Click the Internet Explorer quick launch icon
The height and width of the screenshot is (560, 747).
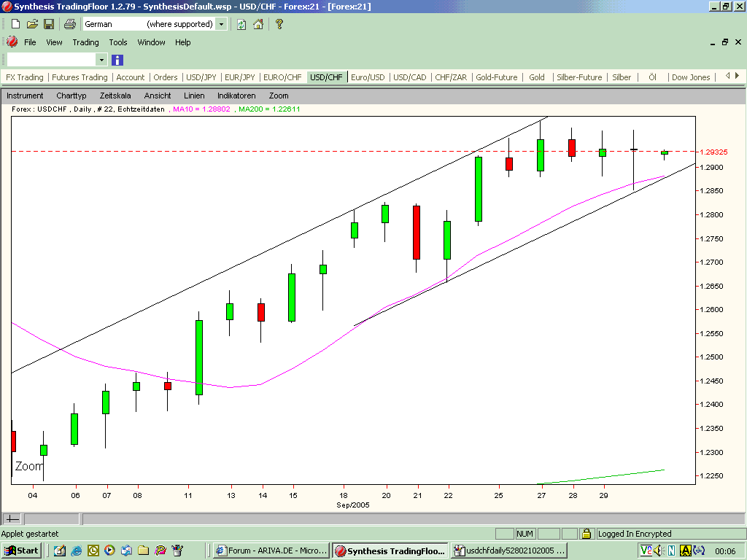76,551
